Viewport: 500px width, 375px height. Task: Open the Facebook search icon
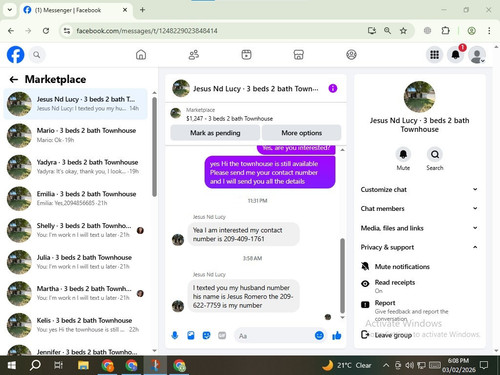pos(37,55)
